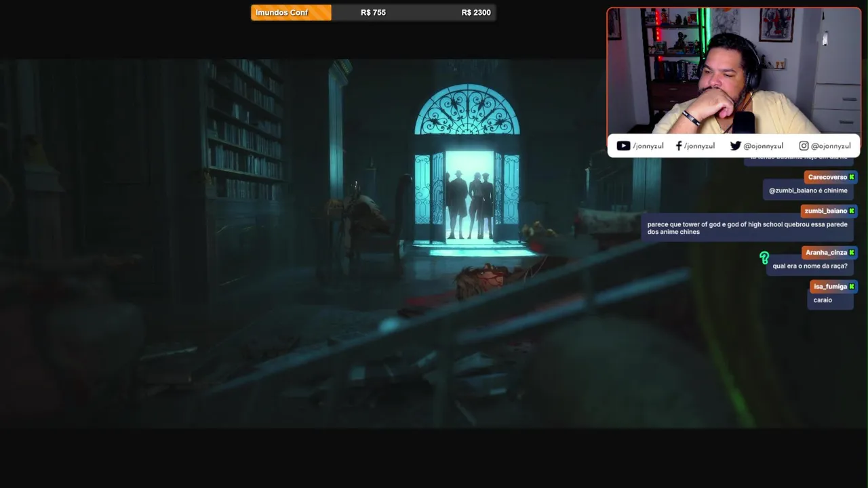Screen dimensions: 868x488
Task: Click the R$ 2300 goal amount
Action: (476, 12)
